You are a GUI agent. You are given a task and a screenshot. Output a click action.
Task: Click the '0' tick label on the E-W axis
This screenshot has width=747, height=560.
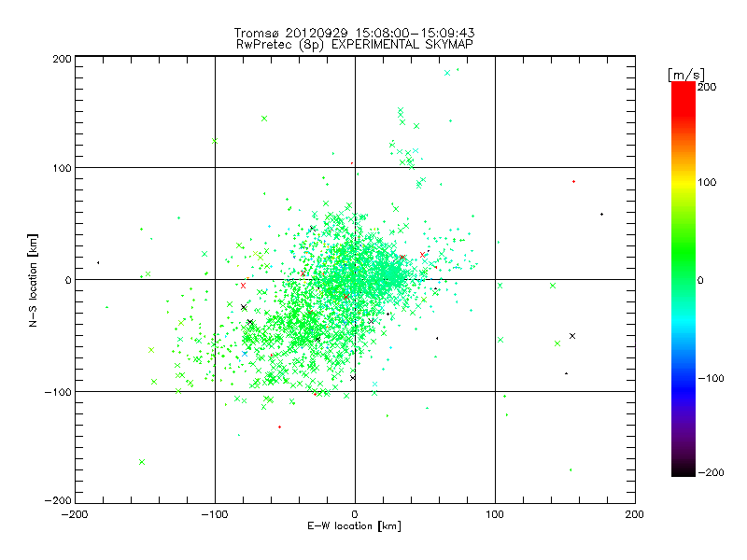355,514
